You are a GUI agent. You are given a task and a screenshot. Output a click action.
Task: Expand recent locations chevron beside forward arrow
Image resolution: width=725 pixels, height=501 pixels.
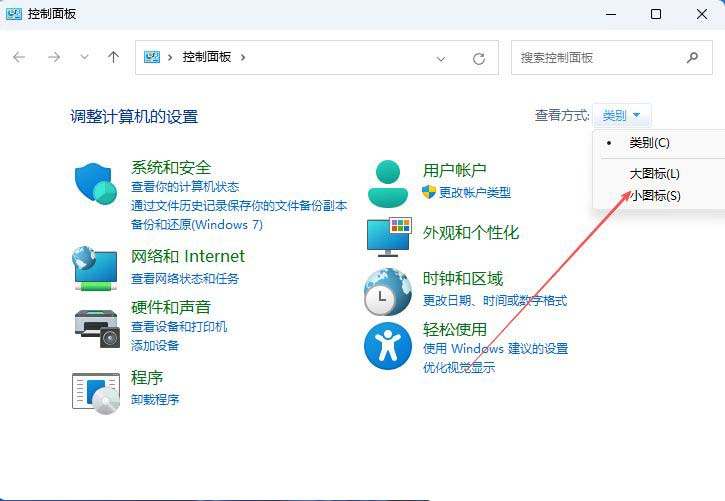[84, 58]
